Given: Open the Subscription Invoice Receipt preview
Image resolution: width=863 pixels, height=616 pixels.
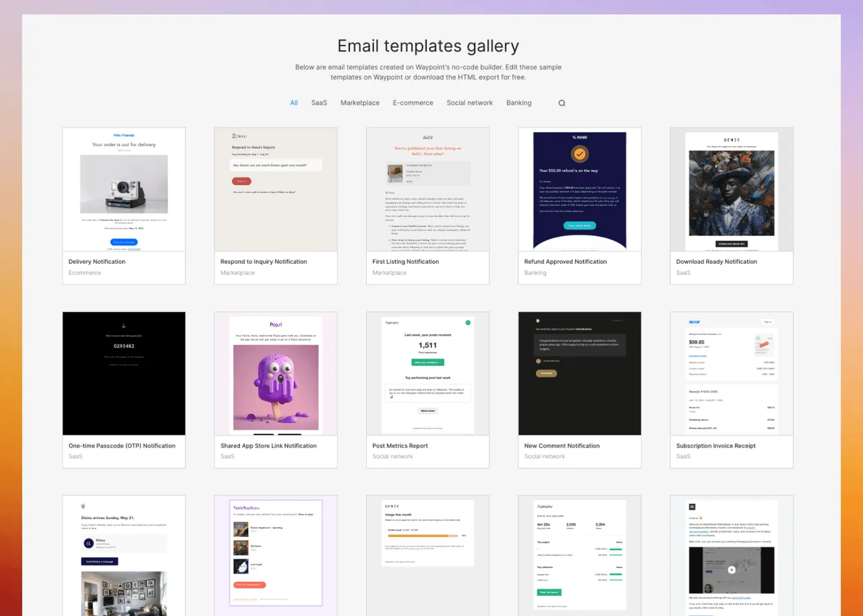Looking at the screenshot, I should pos(732,373).
